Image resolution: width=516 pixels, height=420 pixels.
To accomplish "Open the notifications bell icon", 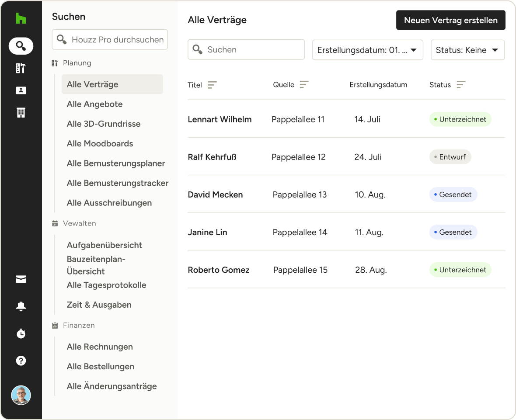I will coord(21,306).
